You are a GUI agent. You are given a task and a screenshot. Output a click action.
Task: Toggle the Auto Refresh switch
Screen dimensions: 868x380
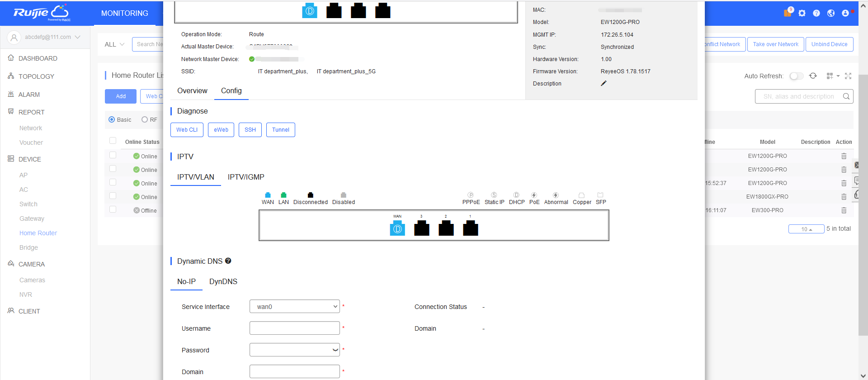tap(797, 76)
